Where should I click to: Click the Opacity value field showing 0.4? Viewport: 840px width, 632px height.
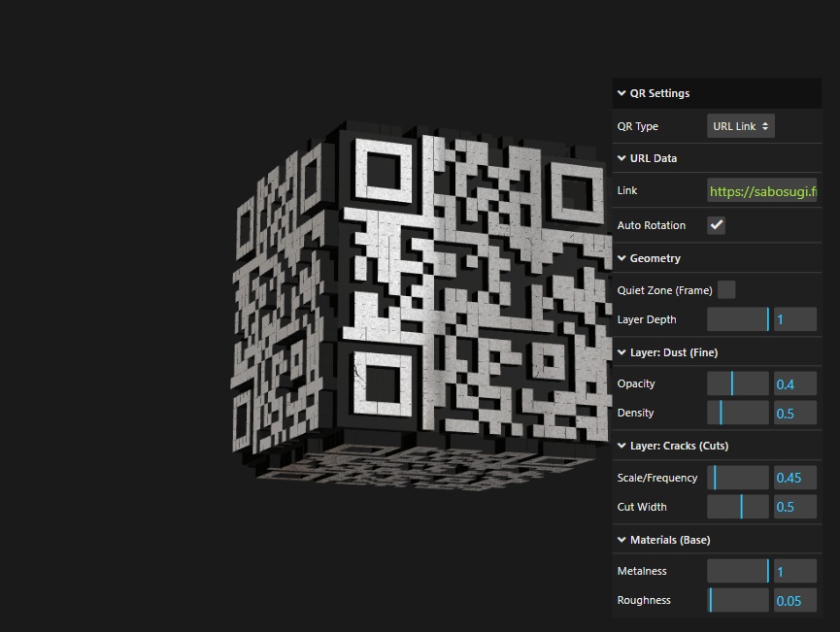click(794, 384)
